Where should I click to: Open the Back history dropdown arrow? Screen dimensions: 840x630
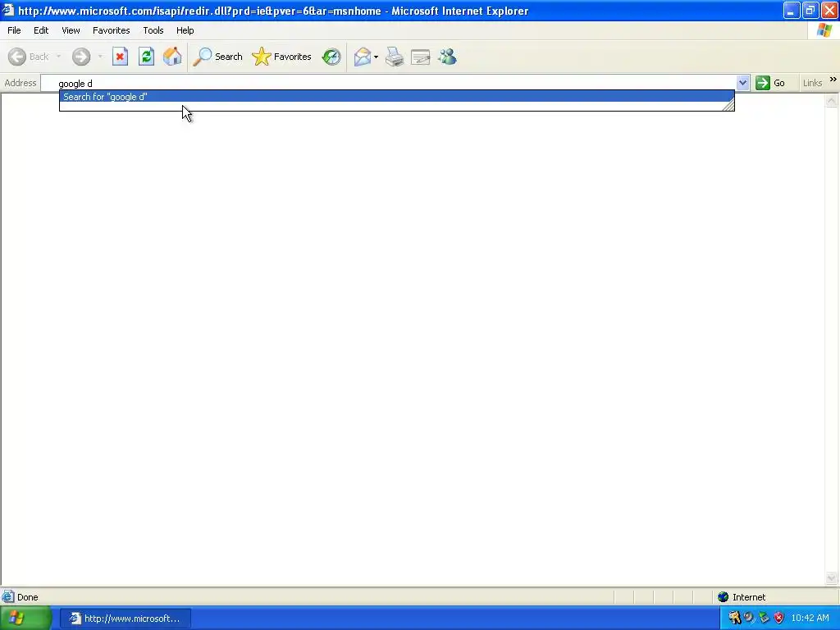tap(58, 57)
